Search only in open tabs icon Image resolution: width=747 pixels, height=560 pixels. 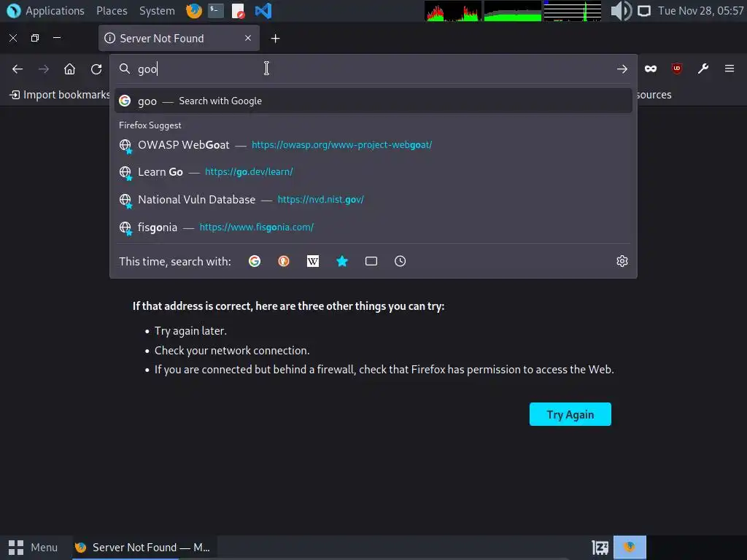(x=371, y=261)
